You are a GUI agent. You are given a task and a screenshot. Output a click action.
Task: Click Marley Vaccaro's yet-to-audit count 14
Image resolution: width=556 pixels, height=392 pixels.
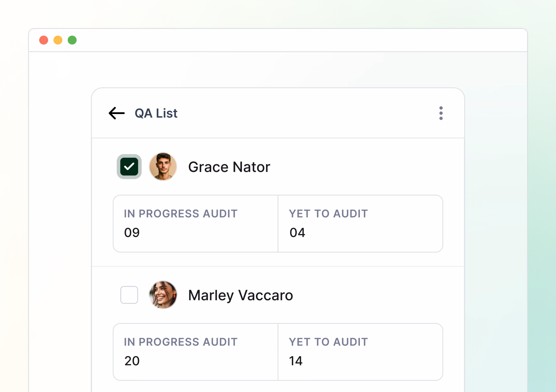(296, 361)
